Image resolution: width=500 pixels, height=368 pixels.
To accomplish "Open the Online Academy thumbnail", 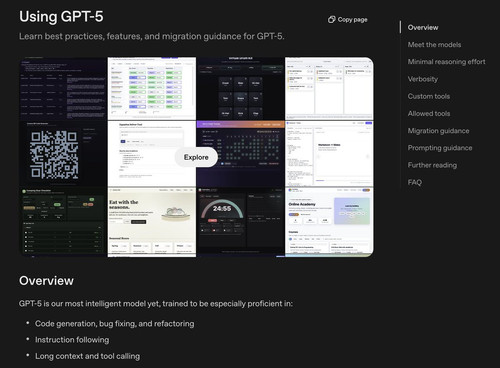I will point(329,222).
